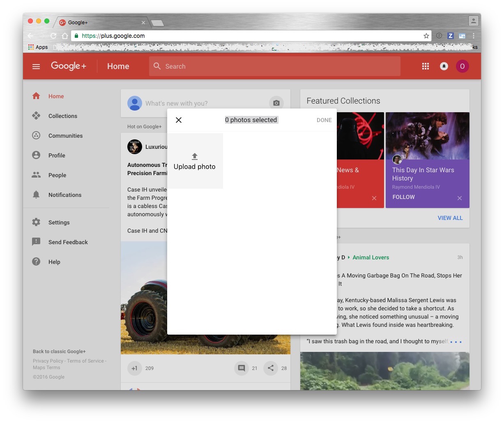The image size is (504, 423).
Task: Click Send Feedback in the sidebar
Action: 68,242
